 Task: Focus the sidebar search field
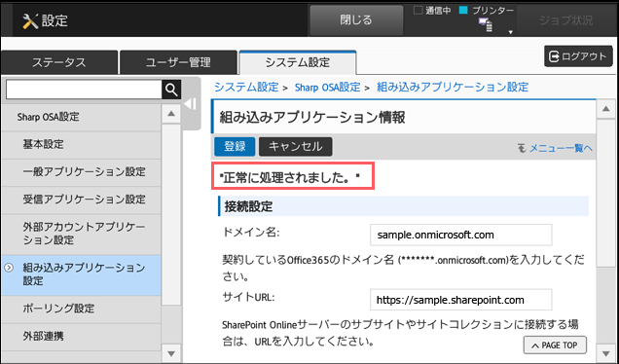tap(84, 90)
